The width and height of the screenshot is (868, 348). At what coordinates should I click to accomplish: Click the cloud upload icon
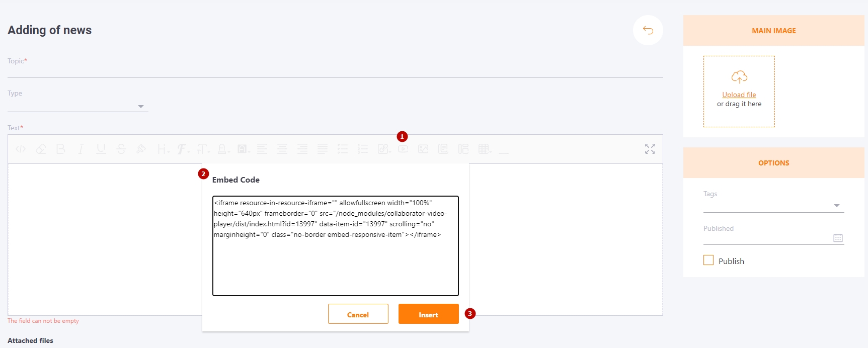pos(739,77)
